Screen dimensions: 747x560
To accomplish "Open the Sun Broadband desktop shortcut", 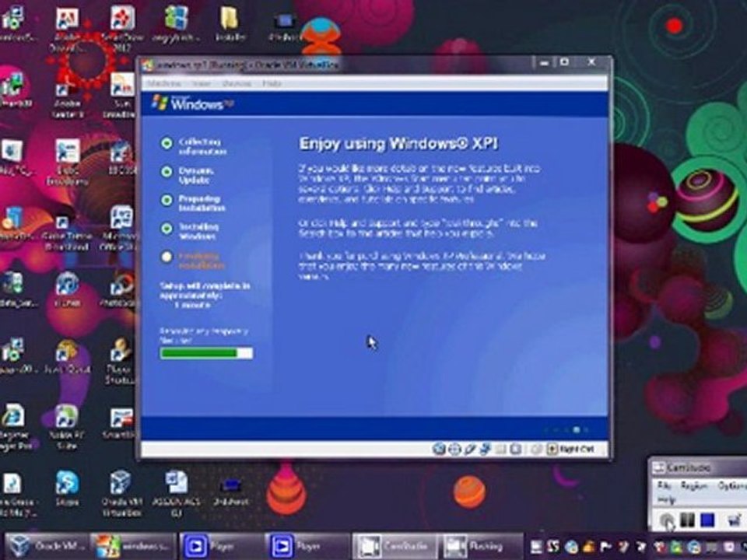I will click(x=121, y=95).
